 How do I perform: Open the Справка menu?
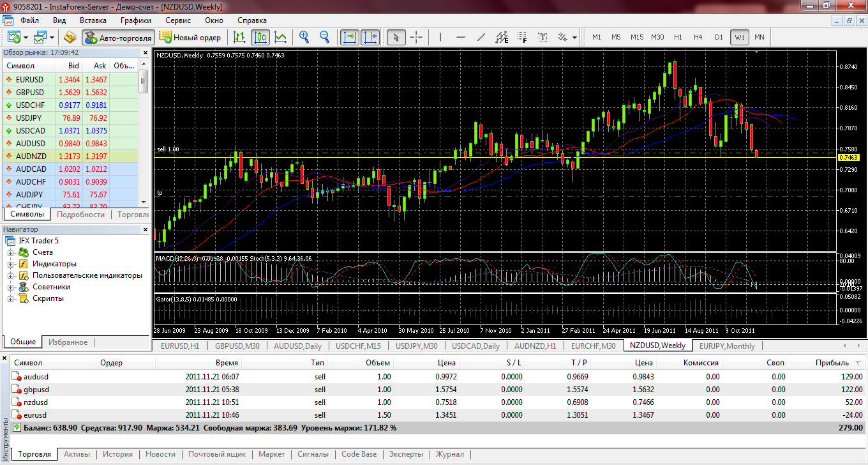252,20
